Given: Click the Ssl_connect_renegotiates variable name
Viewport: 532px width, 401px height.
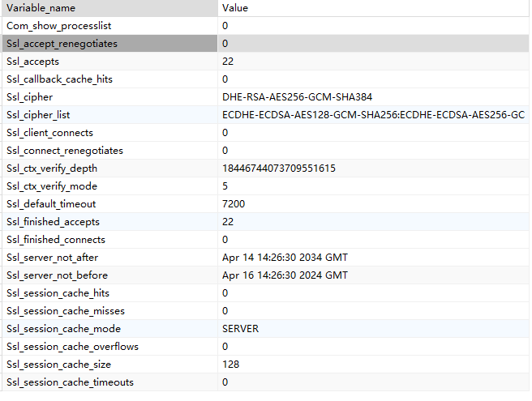Looking at the screenshot, I should (x=64, y=151).
